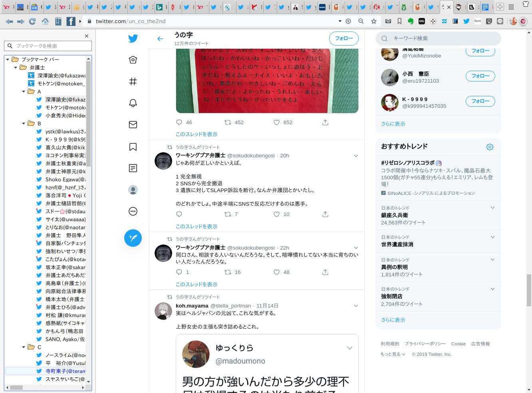
Task: Open koh.mayama profile avatar
Action: coord(163,311)
